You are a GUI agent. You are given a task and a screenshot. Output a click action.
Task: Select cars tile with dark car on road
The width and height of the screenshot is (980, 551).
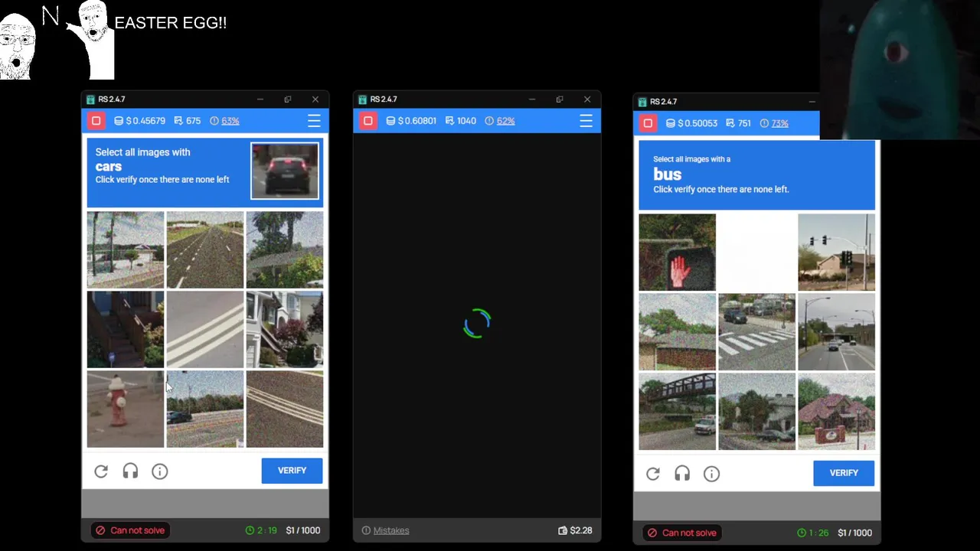(205, 409)
